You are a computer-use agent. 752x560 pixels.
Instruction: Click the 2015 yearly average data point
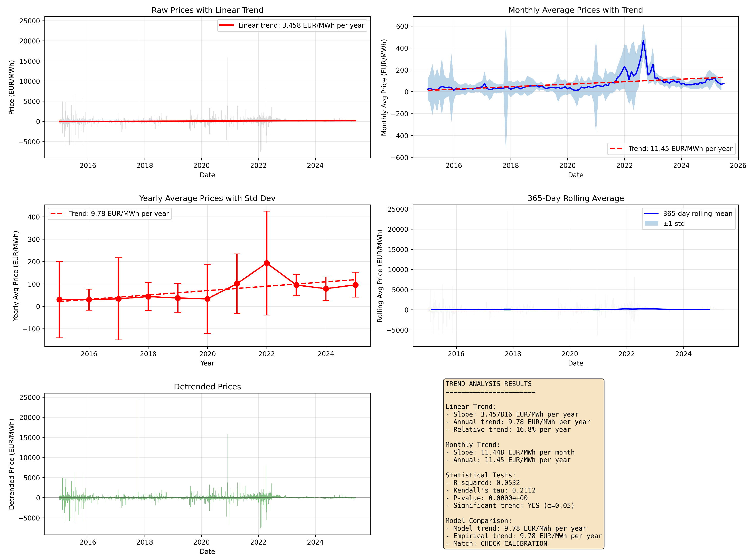coord(59,300)
